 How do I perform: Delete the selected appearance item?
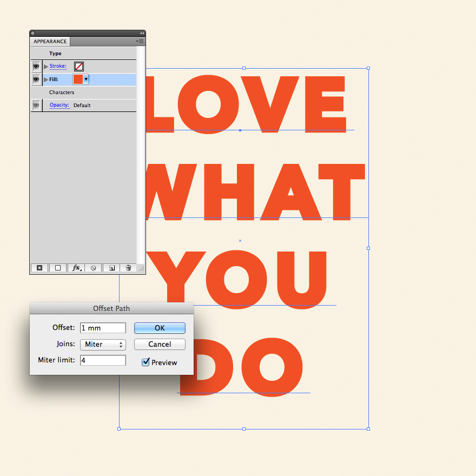128,268
